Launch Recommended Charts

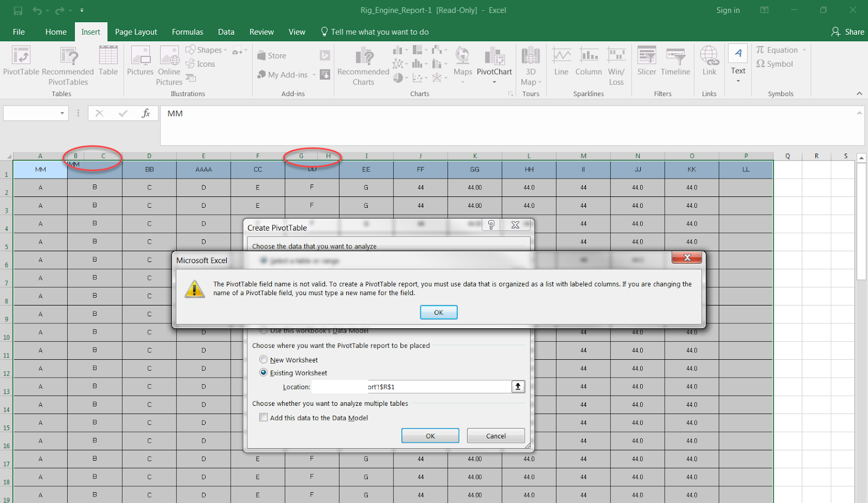362,64
